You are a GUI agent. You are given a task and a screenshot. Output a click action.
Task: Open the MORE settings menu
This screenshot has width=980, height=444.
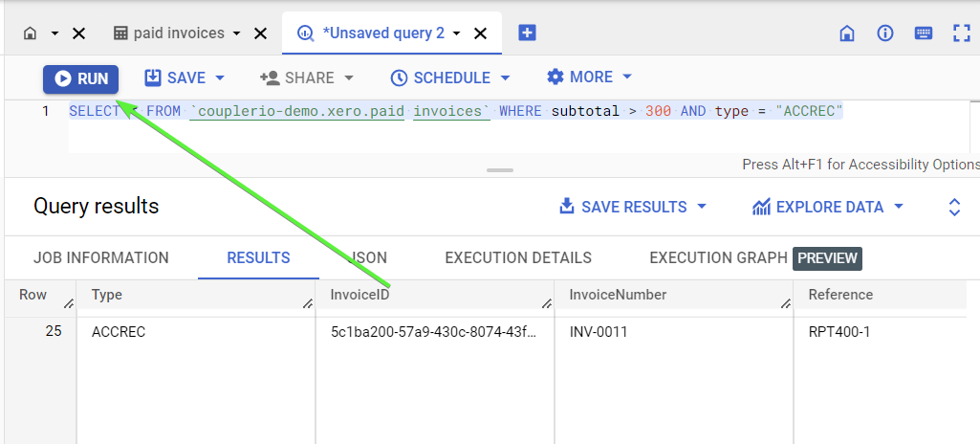(x=579, y=77)
